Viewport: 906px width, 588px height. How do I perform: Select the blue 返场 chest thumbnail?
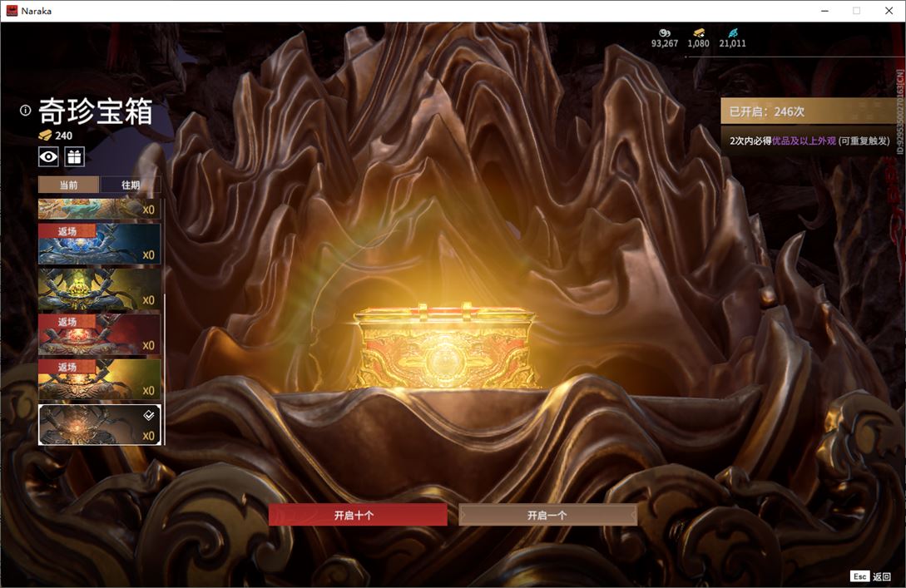(x=99, y=244)
